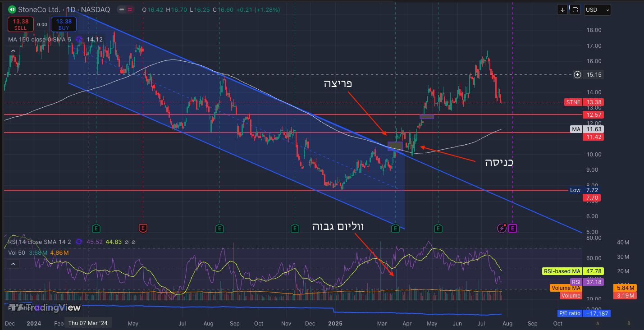Click the volume value 3.68 M
The image size is (644, 330).
(38, 252)
